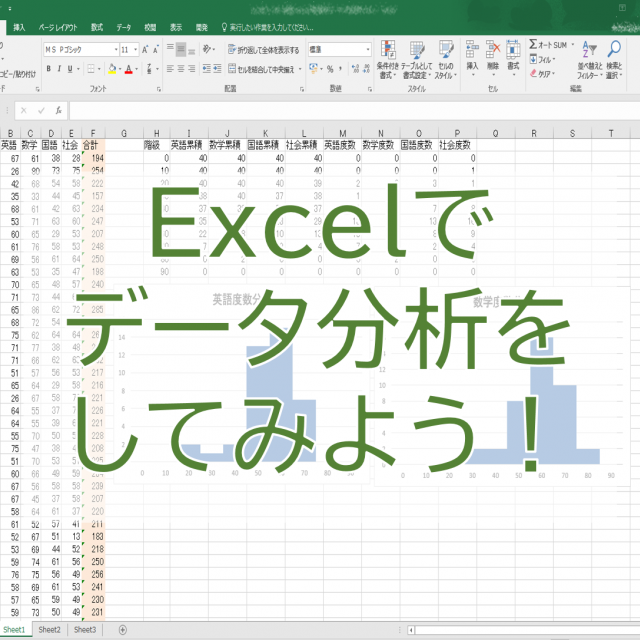This screenshot has width=640, height=640.
Task: Apply the red font color A
Action: 129,69
